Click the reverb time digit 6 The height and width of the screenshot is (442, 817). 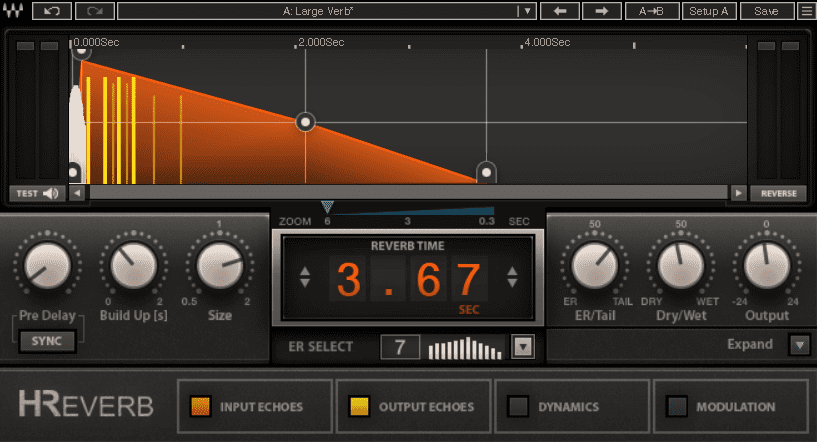428,279
